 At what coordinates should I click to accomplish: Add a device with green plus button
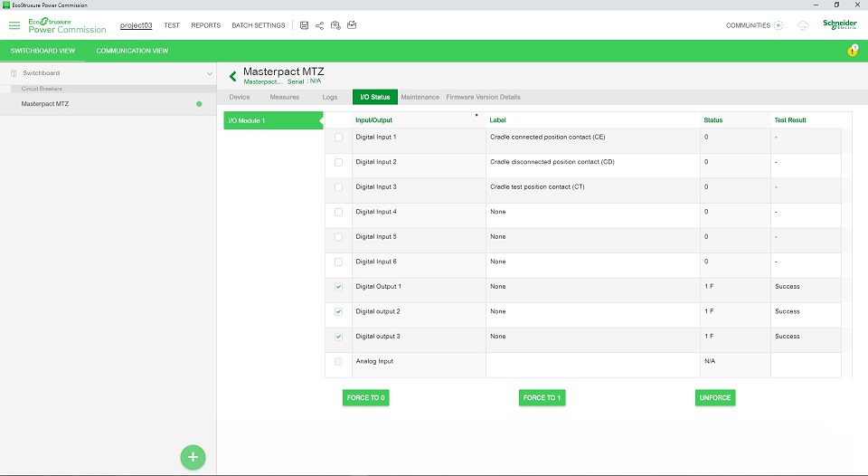(x=193, y=457)
